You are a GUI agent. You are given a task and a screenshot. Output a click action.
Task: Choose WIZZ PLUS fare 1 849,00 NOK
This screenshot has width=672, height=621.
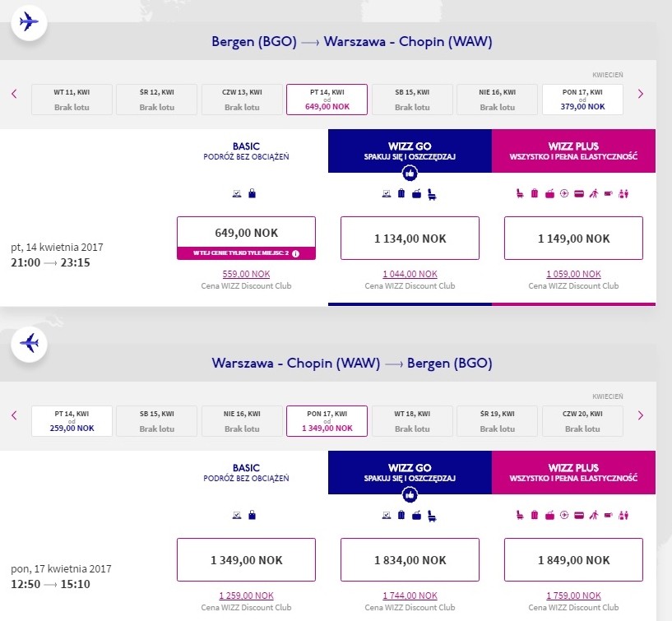point(573,559)
